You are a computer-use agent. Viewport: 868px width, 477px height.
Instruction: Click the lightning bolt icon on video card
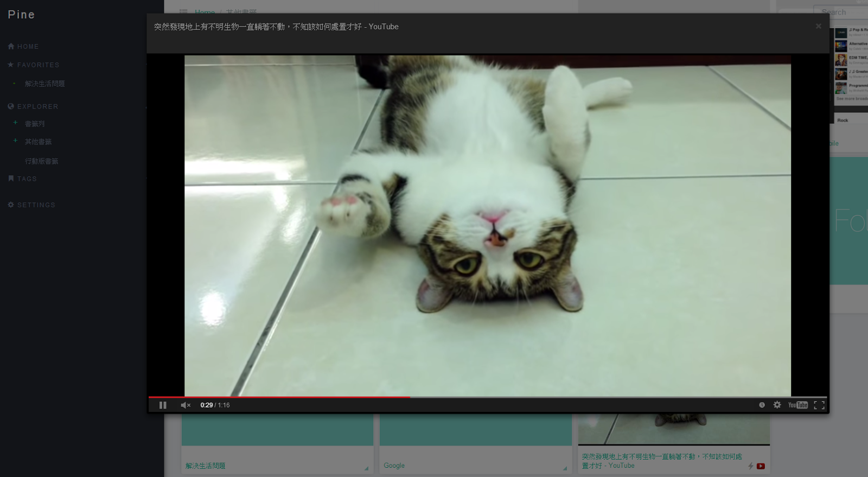coord(751,466)
